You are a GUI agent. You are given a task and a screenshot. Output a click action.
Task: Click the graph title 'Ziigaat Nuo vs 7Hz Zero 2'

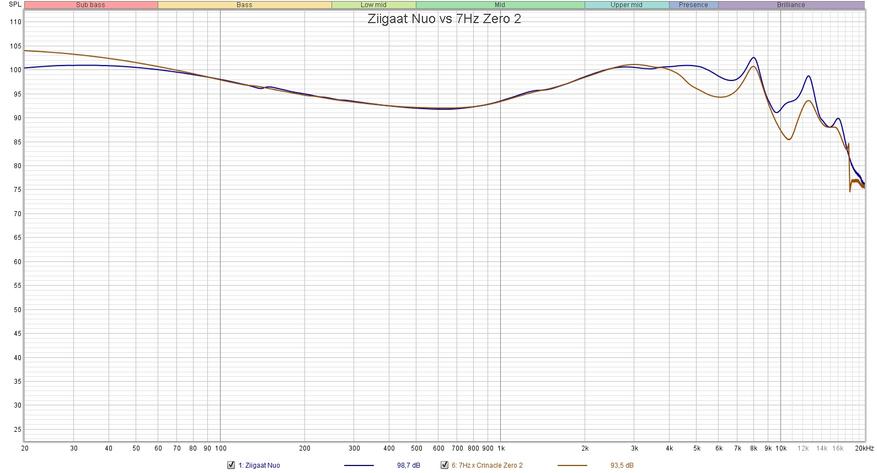pyautogui.click(x=444, y=19)
